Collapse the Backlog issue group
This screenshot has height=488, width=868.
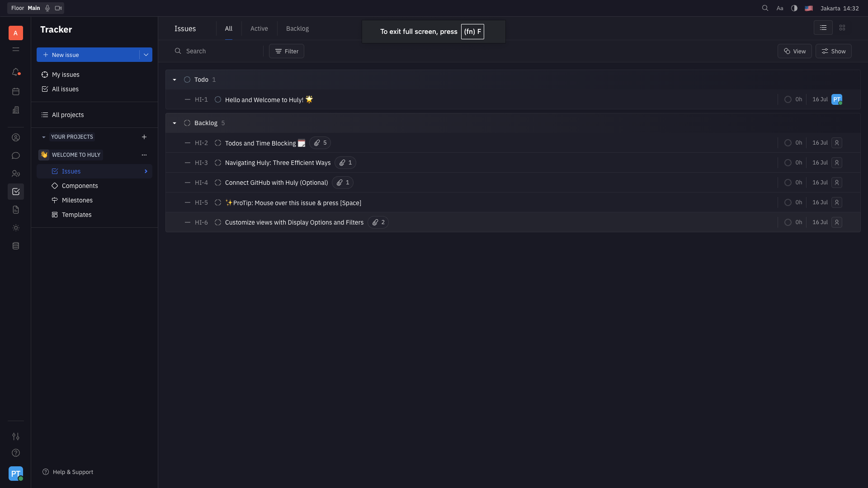pos(175,123)
